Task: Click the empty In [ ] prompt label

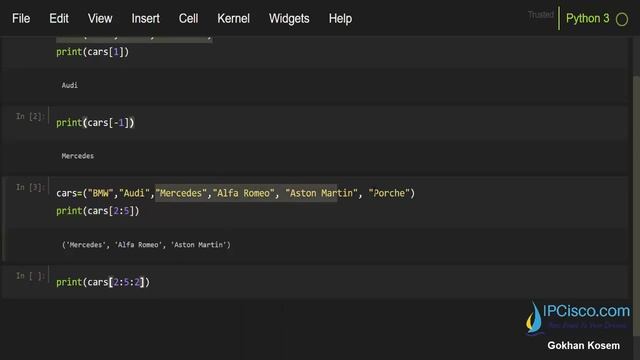Action: tap(30, 276)
